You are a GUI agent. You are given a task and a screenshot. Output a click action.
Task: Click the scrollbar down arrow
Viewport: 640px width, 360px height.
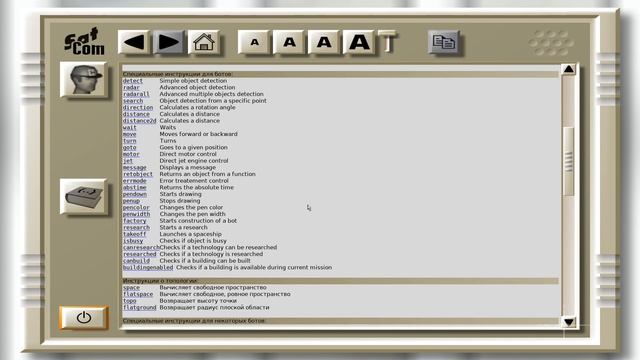coord(569,322)
